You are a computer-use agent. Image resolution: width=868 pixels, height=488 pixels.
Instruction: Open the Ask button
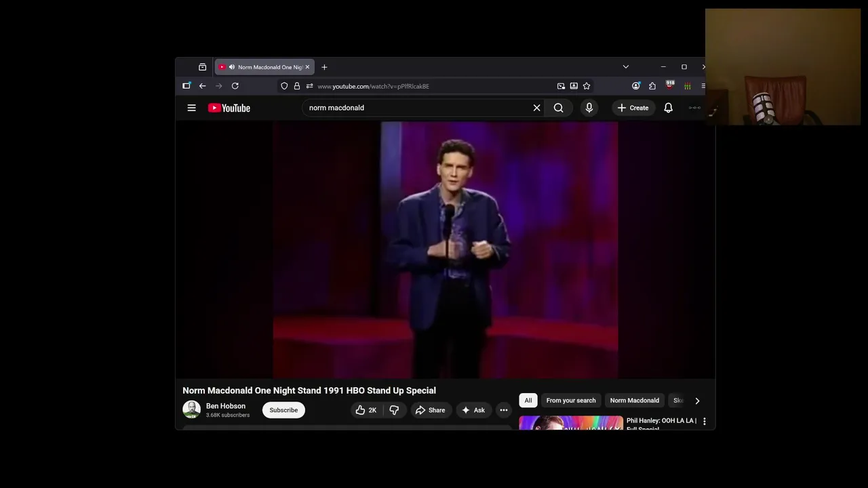473,410
